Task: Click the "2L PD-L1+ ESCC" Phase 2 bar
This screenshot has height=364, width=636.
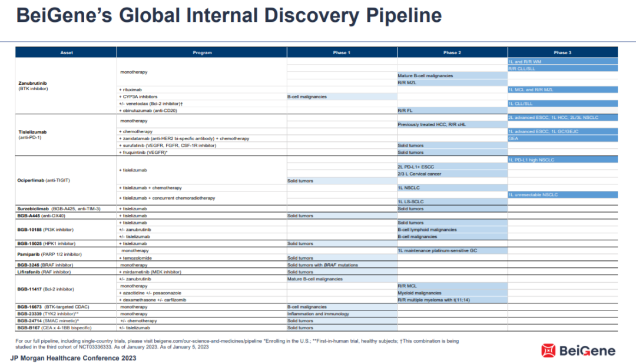Action: [x=452, y=167]
